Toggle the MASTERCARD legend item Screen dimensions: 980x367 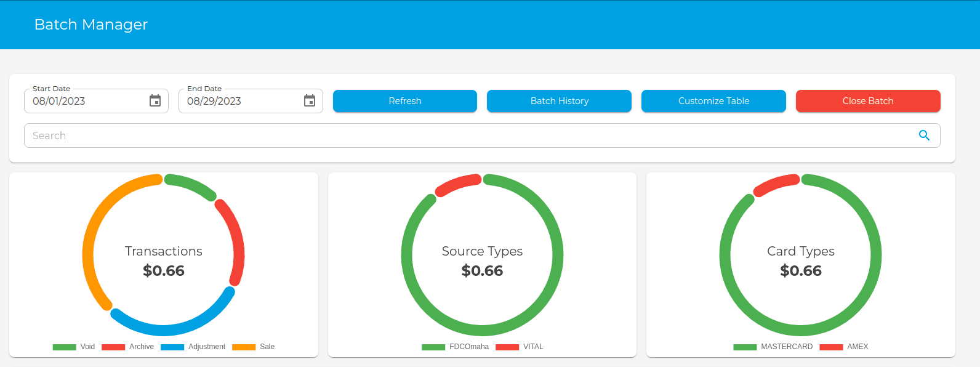coord(773,347)
